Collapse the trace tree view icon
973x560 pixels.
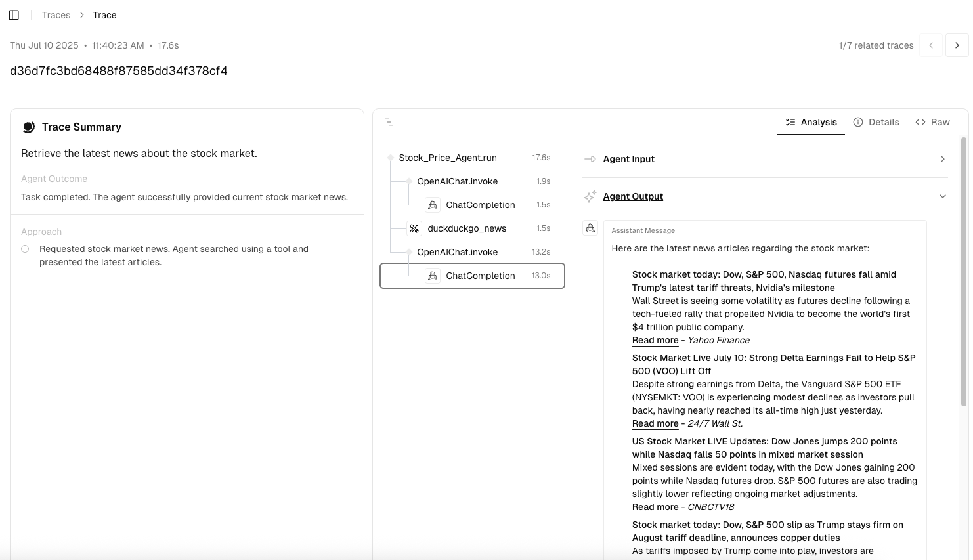coord(389,122)
